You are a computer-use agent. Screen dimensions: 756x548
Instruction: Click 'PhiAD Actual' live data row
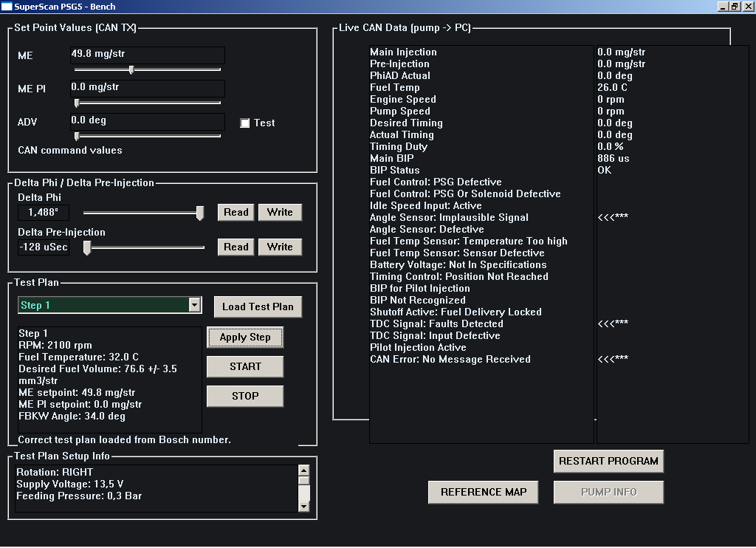tap(399, 76)
